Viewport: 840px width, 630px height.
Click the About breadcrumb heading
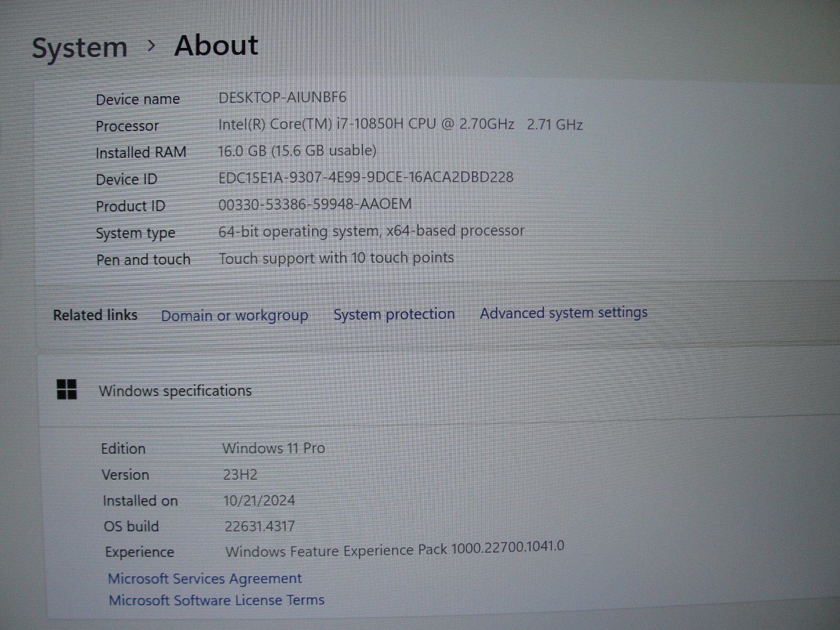216,45
